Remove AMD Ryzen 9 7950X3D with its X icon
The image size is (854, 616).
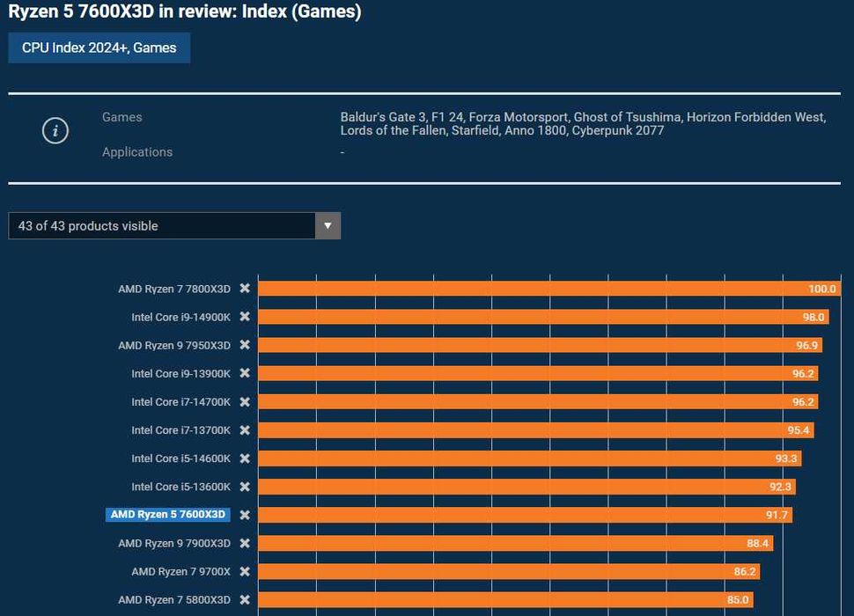pyautogui.click(x=245, y=345)
